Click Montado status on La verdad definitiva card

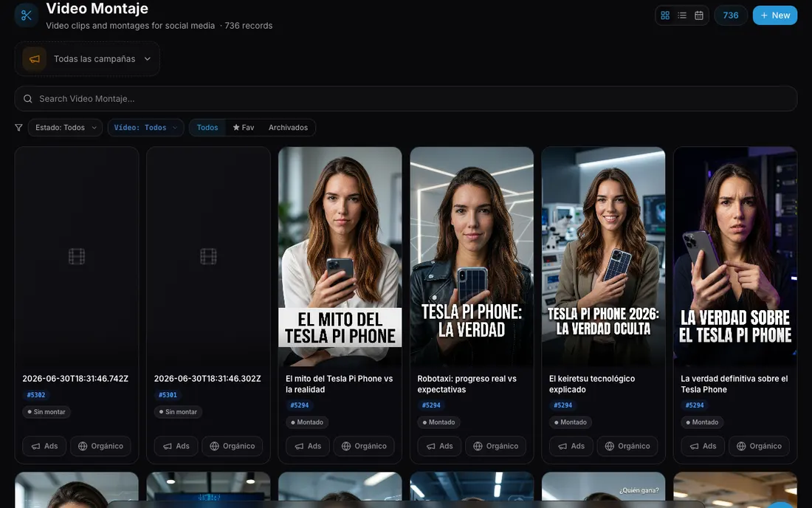[702, 422]
